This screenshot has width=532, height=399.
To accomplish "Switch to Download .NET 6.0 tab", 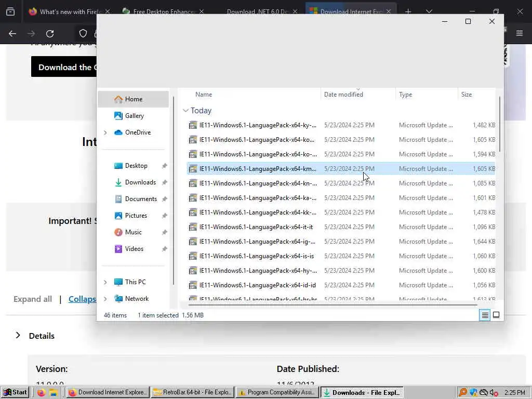I will (x=257, y=11).
